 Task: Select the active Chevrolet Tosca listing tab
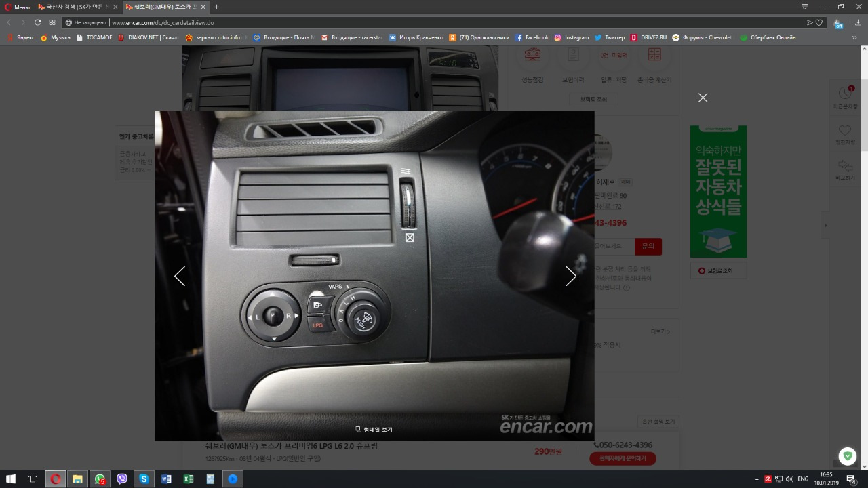(x=165, y=7)
